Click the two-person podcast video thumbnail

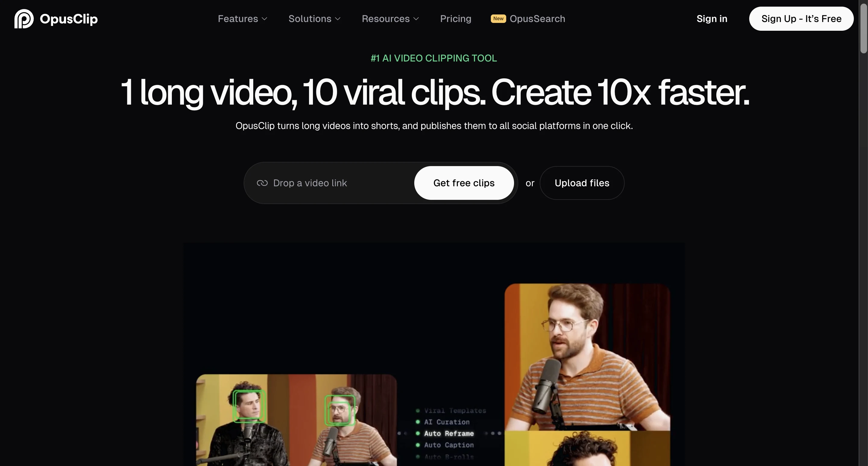pyautogui.click(x=297, y=420)
